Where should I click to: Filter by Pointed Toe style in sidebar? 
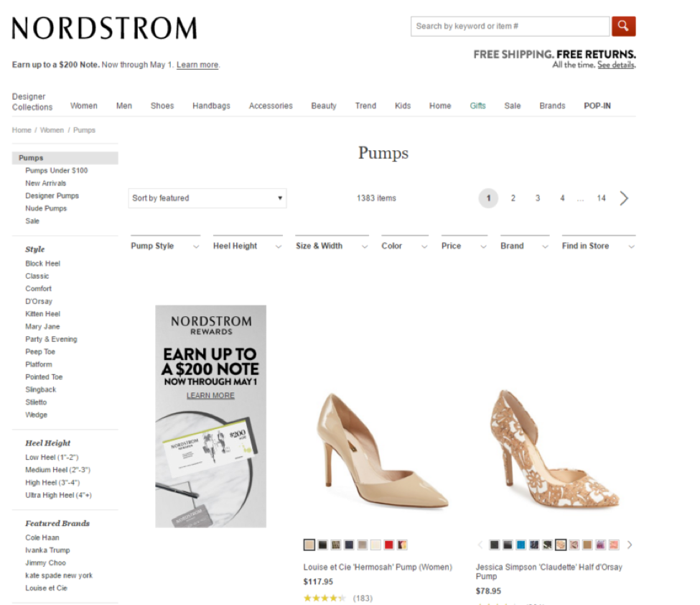pos(44,377)
